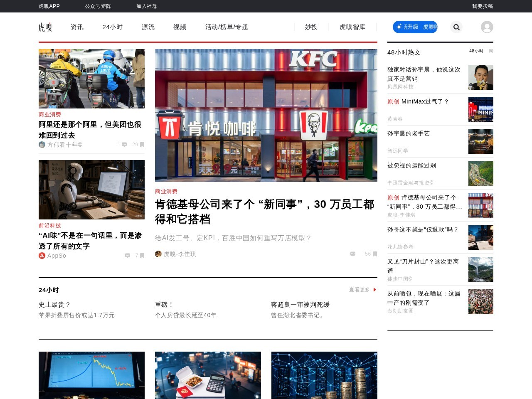
Task: Click comment icon on AI味 article
Action: tap(128, 256)
